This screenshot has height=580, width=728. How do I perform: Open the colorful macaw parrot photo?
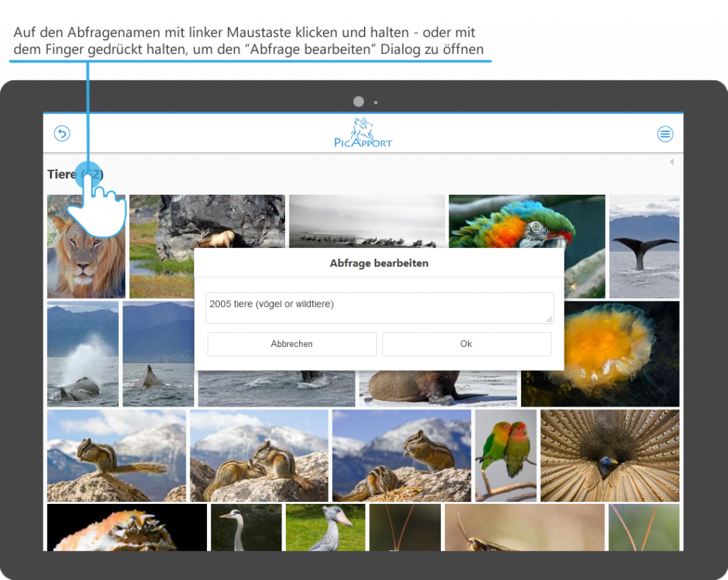[526, 220]
